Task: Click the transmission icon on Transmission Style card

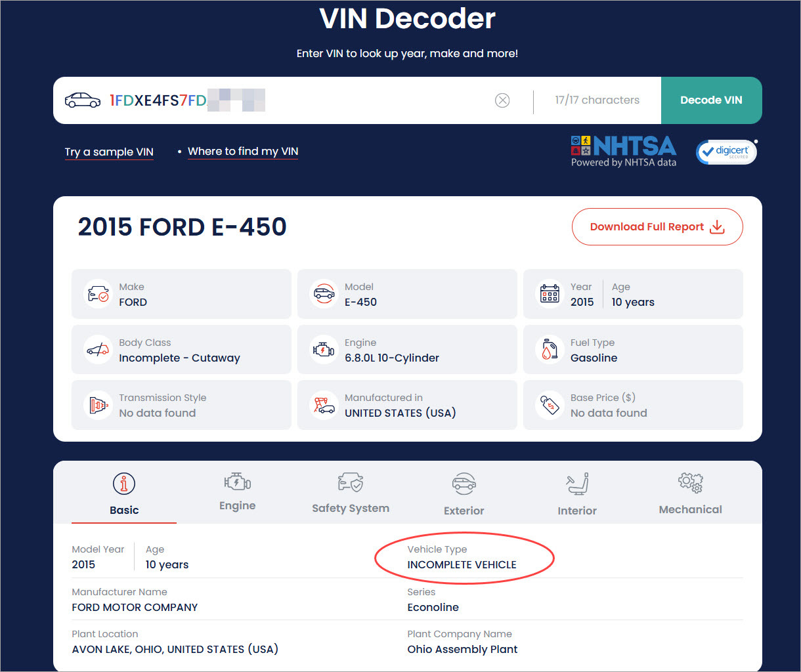Action: 98,405
